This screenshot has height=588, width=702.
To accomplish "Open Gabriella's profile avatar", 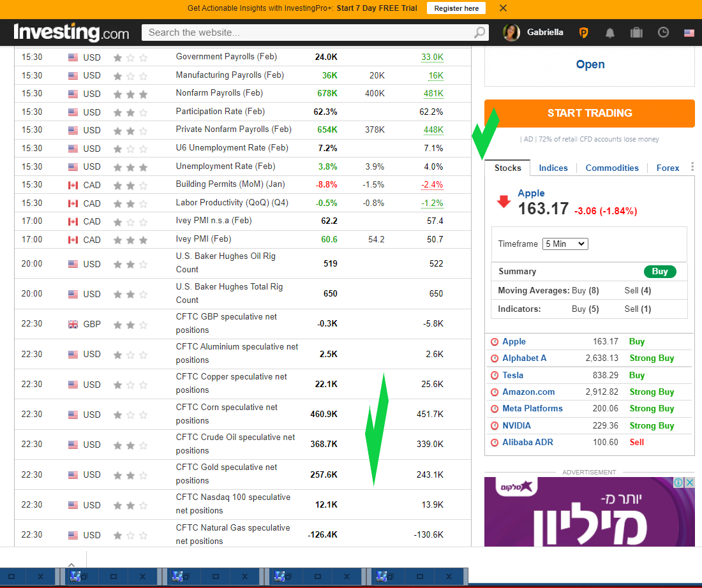I will click(x=511, y=33).
